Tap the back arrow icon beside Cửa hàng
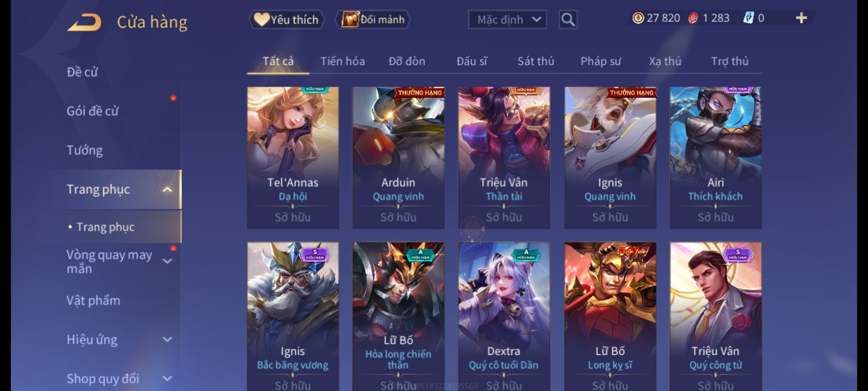This screenshot has height=391, width=868. [84, 22]
